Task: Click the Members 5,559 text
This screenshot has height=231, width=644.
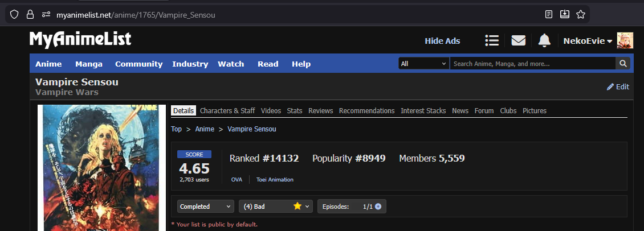Action: [431, 158]
